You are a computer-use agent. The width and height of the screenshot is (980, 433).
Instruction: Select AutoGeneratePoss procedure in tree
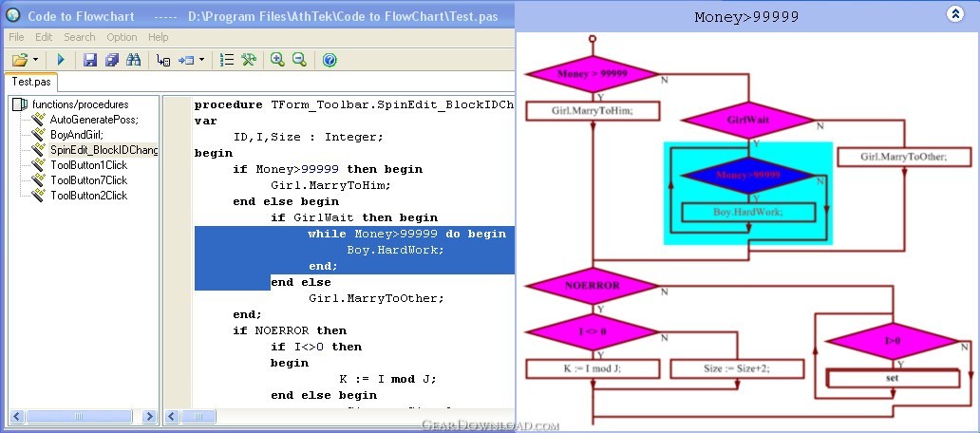[x=94, y=120]
